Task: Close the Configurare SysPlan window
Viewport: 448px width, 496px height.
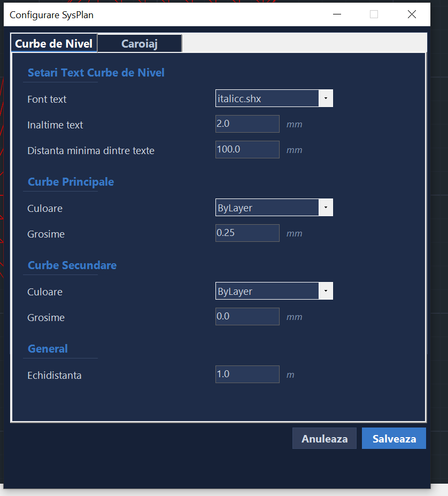Action: pos(412,14)
